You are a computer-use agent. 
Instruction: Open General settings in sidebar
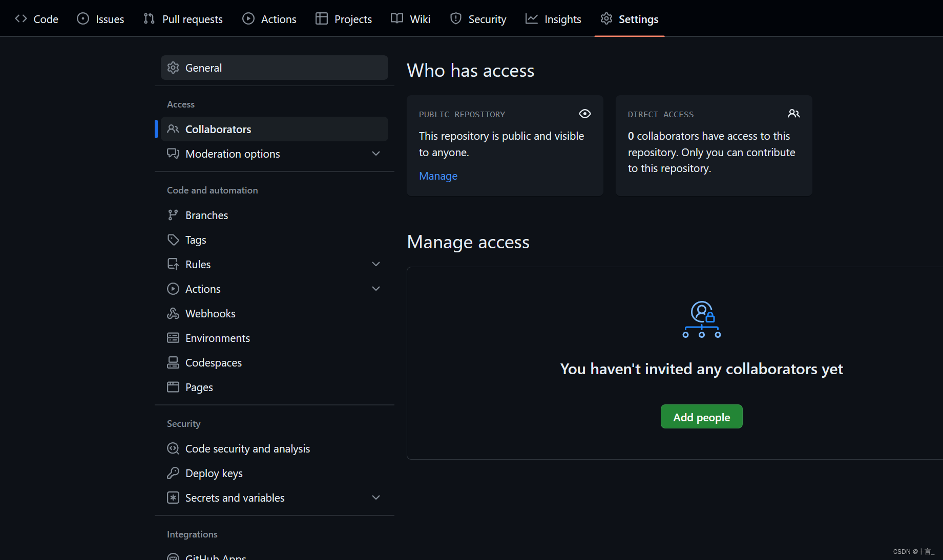(275, 68)
